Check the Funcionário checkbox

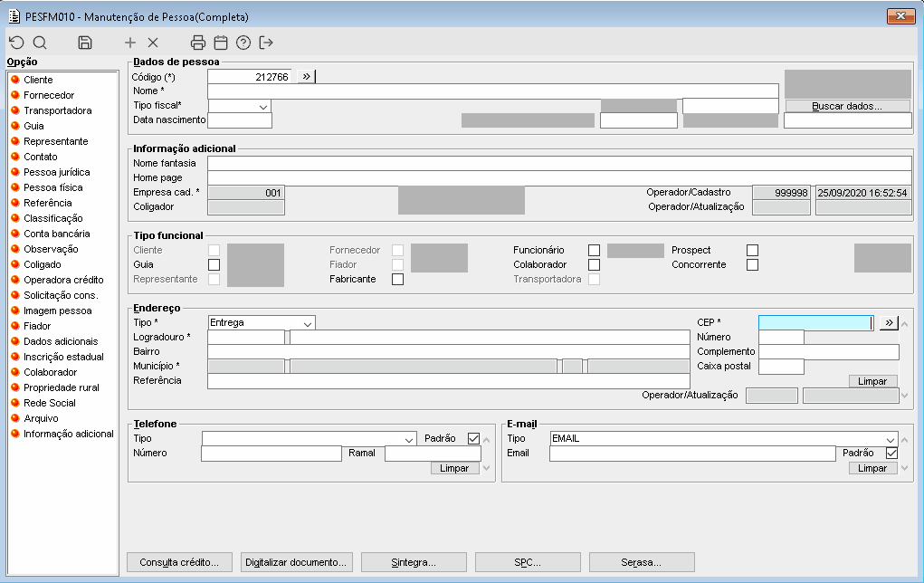[594, 250]
